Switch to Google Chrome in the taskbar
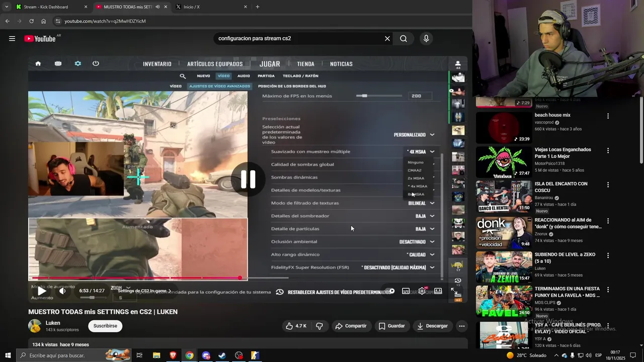This screenshot has height=362, width=644. click(189, 355)
